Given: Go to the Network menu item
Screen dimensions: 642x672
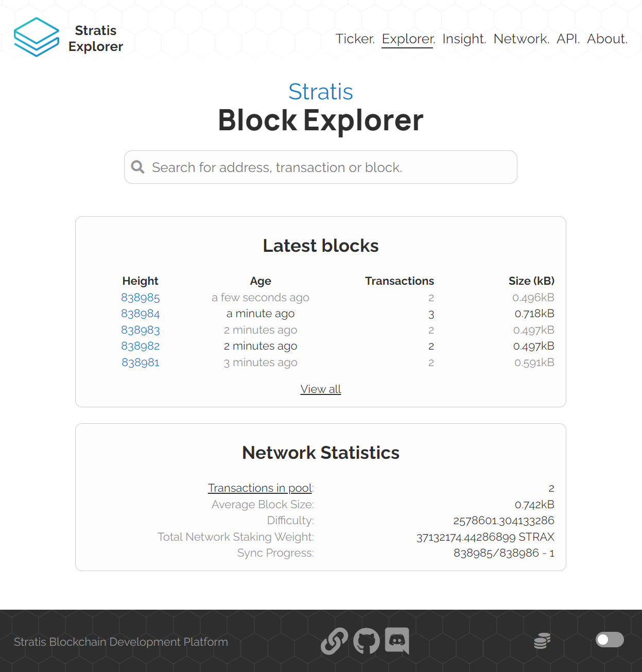Looking at the screenshot, I should [x=521, y=39].
